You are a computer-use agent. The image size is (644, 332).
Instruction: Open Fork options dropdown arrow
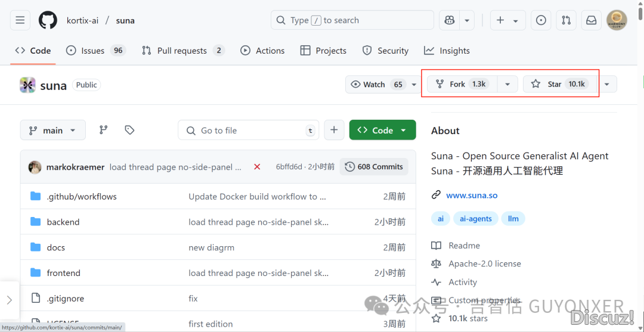[507, 84]
